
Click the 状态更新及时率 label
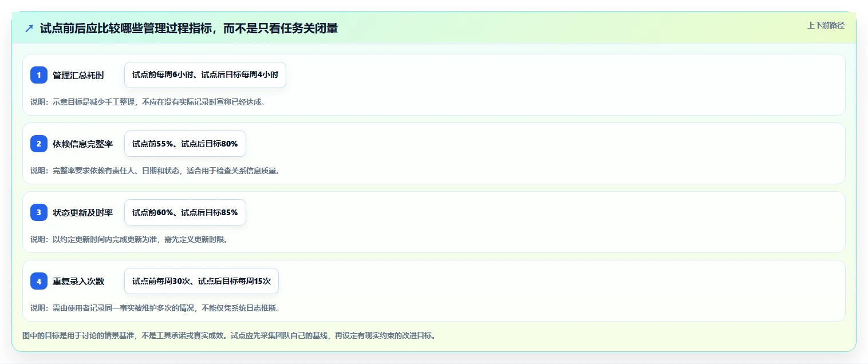[82, 212]
